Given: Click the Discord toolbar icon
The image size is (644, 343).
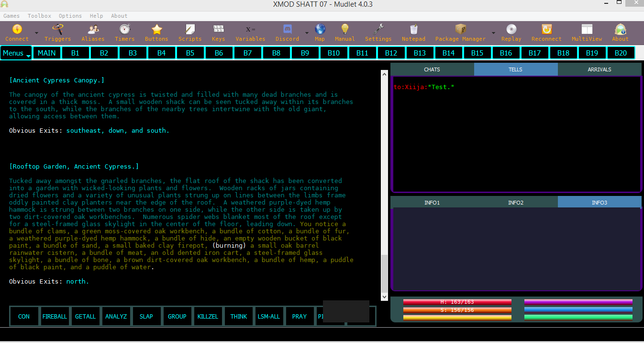Looking at the screenshot, I should coord(287,33).
